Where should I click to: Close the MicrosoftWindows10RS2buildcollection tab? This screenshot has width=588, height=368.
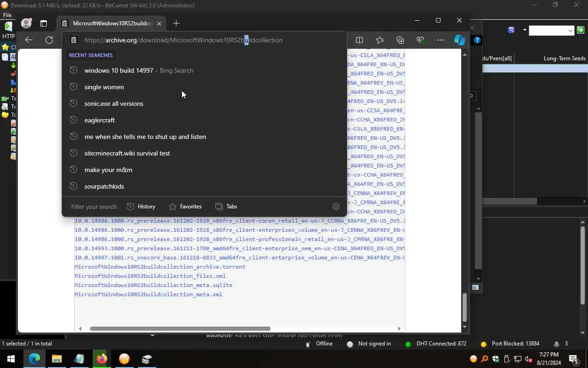[159, 23]
